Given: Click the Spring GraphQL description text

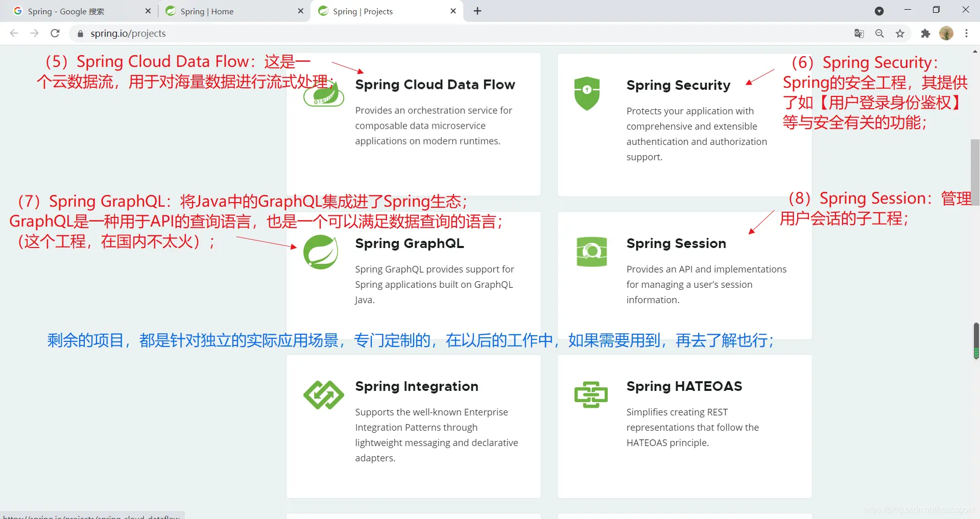Looking at the screenshot, I should click(x=435, y=284).
